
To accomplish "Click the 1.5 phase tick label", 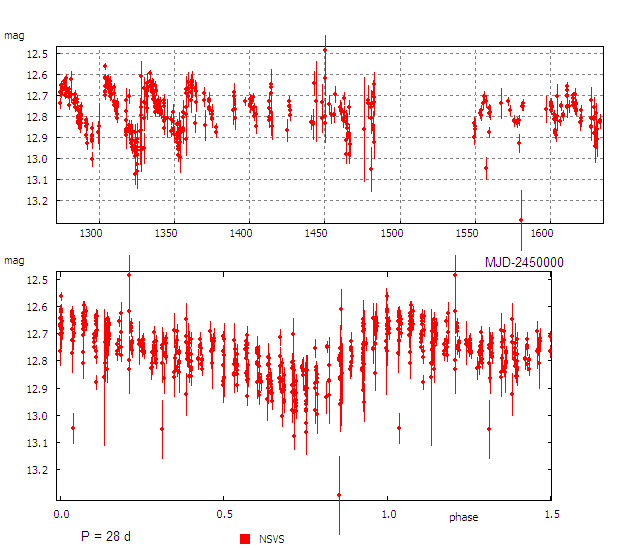I will [552, 514].
